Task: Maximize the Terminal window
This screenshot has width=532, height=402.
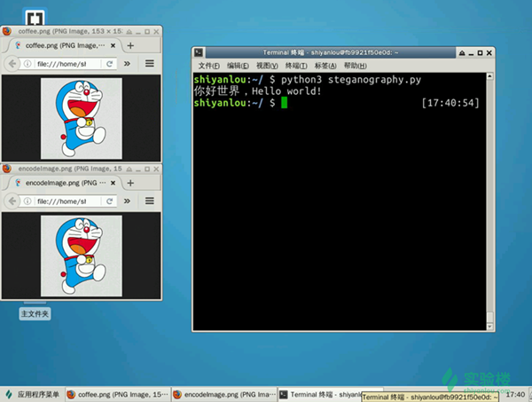Action: tap(480, 53)
